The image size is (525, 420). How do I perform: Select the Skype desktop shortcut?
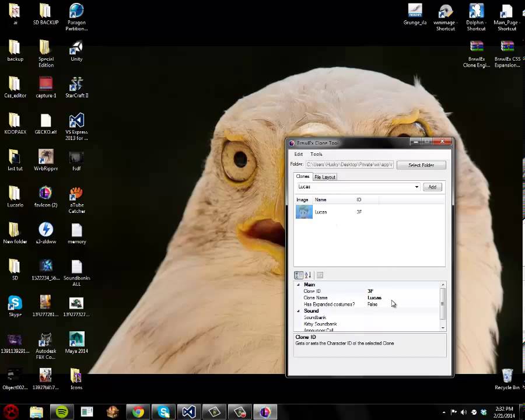pyautogui.click(x=15, y=306)
